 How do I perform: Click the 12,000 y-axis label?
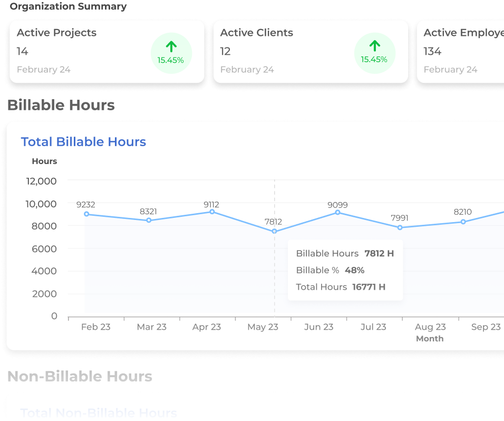tap(42, 181)
